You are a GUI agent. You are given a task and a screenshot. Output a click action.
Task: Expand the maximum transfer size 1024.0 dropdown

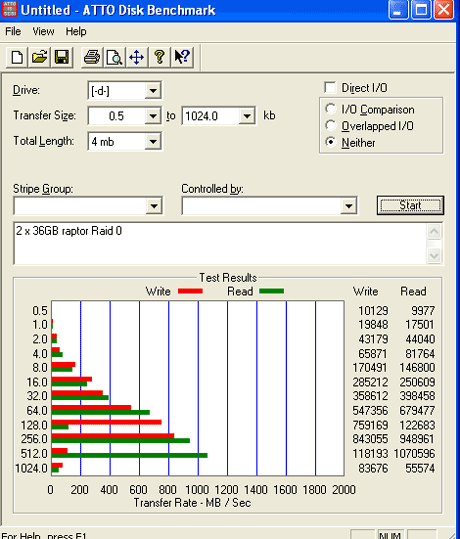coord(247,116)
